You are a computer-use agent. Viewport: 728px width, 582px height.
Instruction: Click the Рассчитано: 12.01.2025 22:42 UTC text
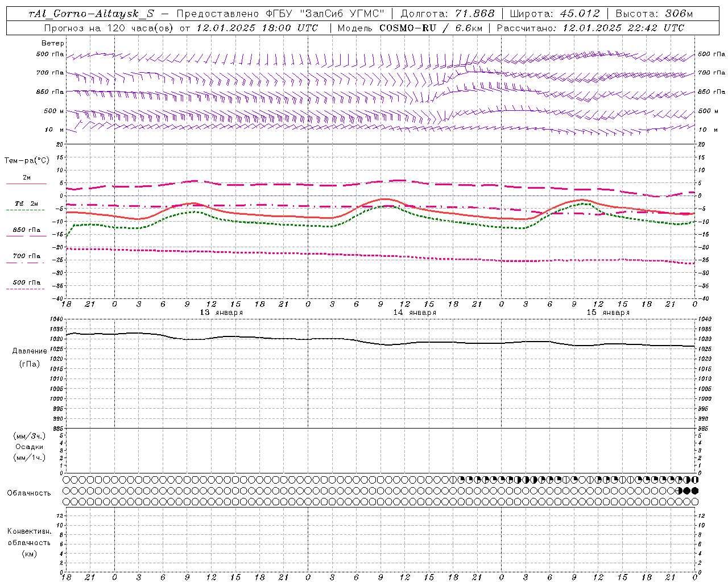pos(590,28)
